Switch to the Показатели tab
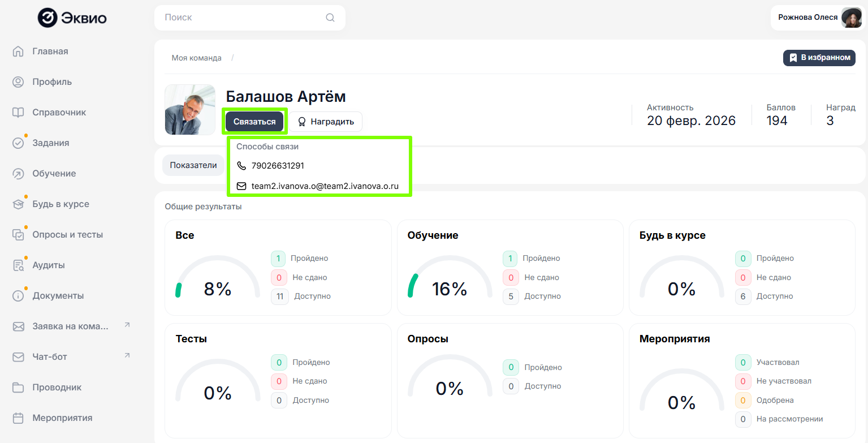This screenshot has width=868, height=443. 193,165
